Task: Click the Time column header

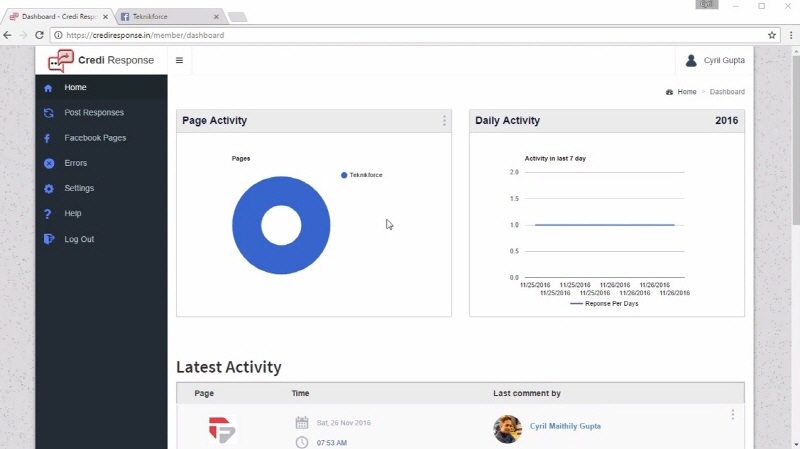Action: click(301, 393)
